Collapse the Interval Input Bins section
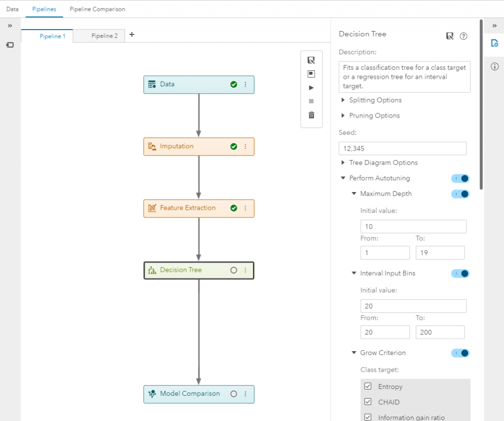 click(354, 273)
